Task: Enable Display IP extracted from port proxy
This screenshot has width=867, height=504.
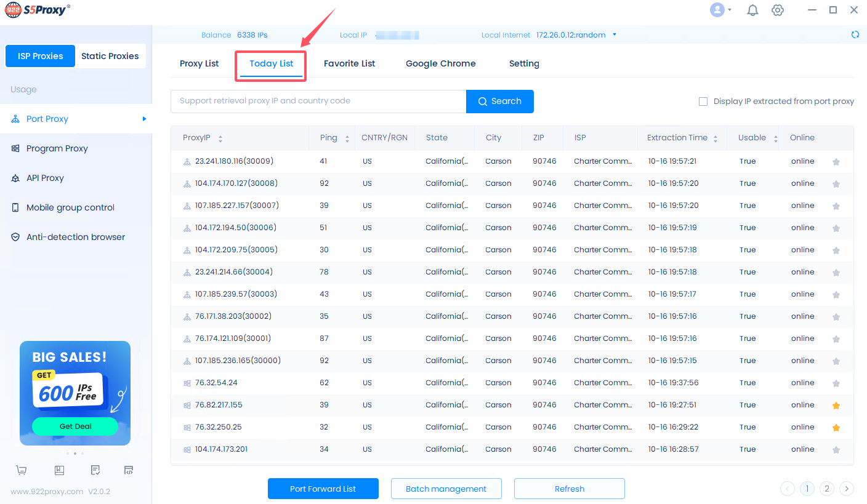Action: click(703, 102)
